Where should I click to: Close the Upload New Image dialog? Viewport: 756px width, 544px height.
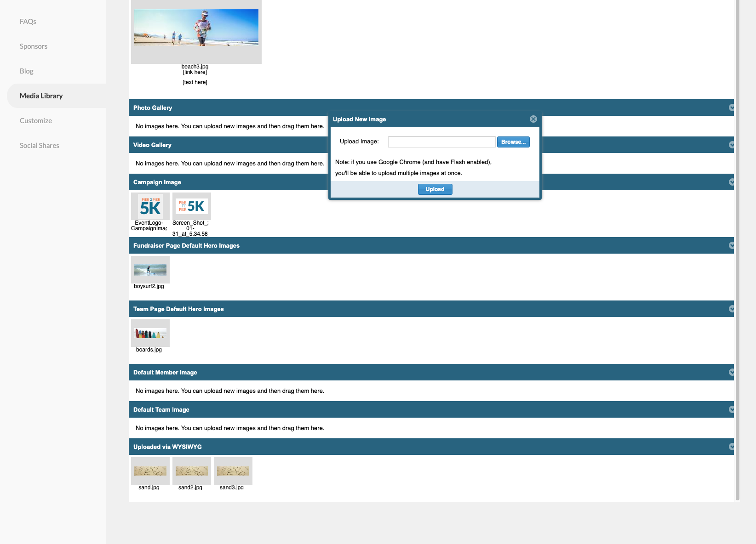(533, 119)
